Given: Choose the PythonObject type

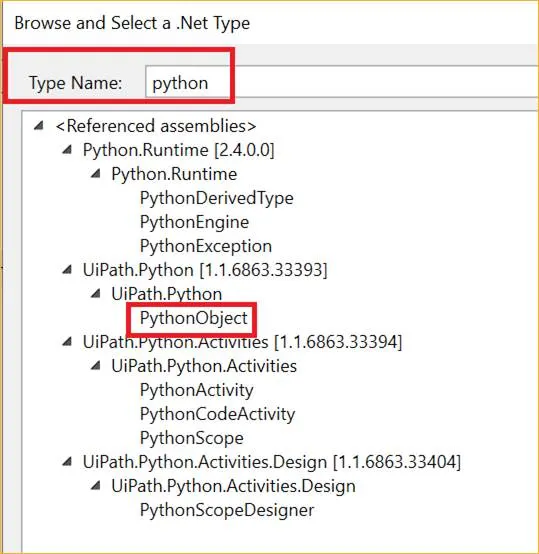Looking at the screenshot, I should point(194,318).
